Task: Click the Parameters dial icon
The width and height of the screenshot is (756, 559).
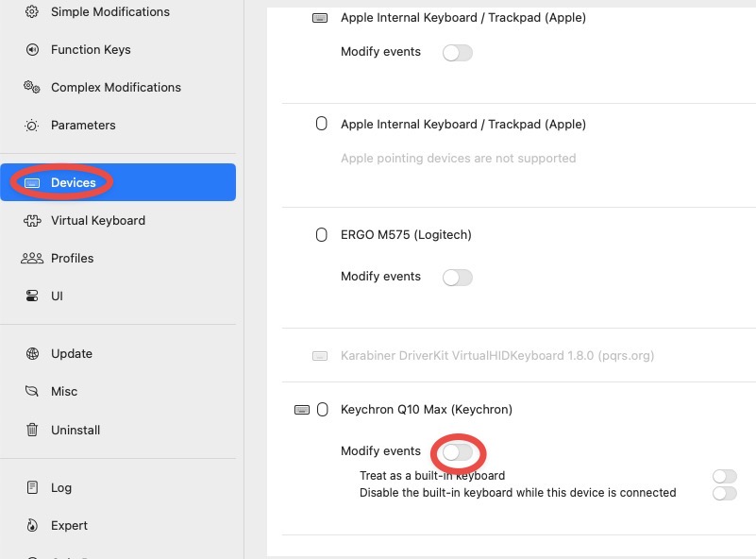Action: tap(32, 126)
